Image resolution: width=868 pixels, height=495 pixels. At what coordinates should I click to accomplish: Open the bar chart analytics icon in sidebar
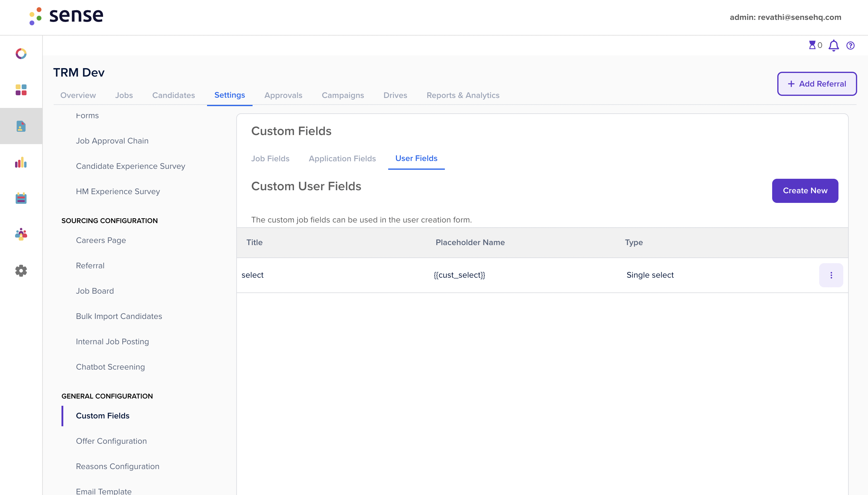[21, 162]
